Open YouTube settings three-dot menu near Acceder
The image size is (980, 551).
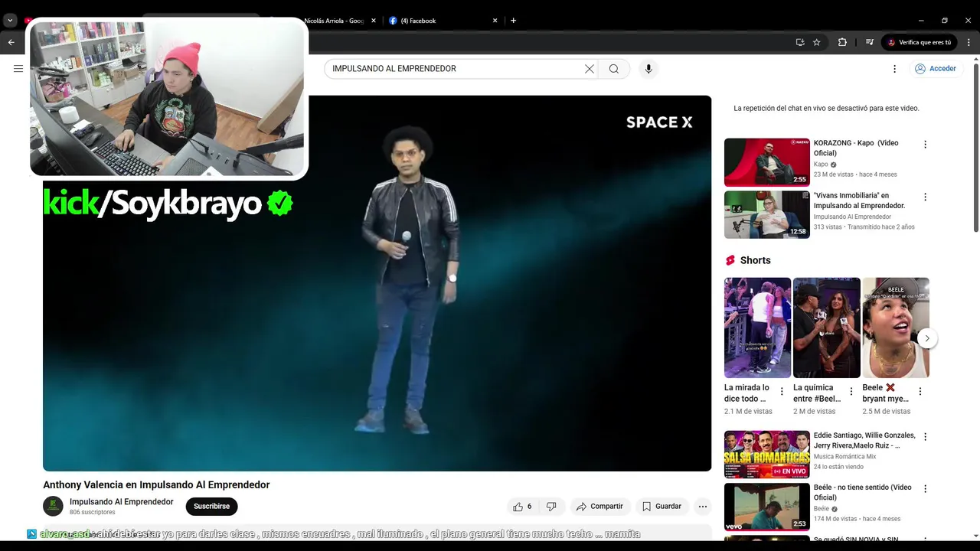894,69
